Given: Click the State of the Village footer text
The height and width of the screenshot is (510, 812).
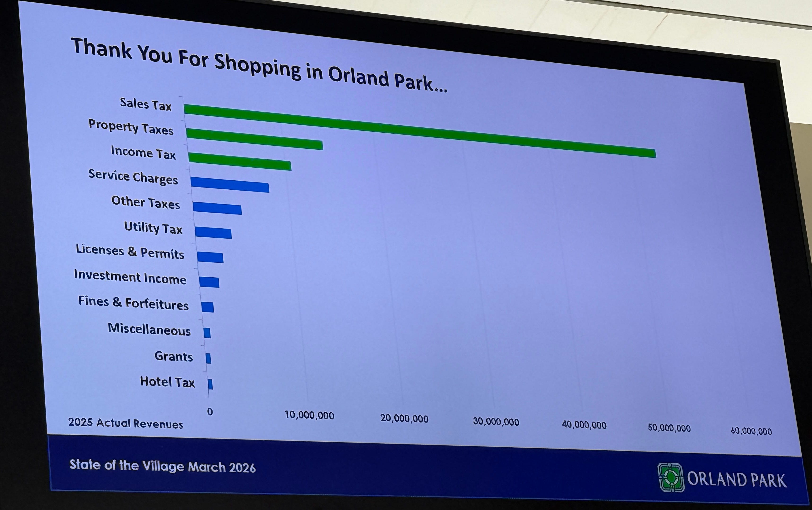Looking at the screenshot, I should [162, 466].
